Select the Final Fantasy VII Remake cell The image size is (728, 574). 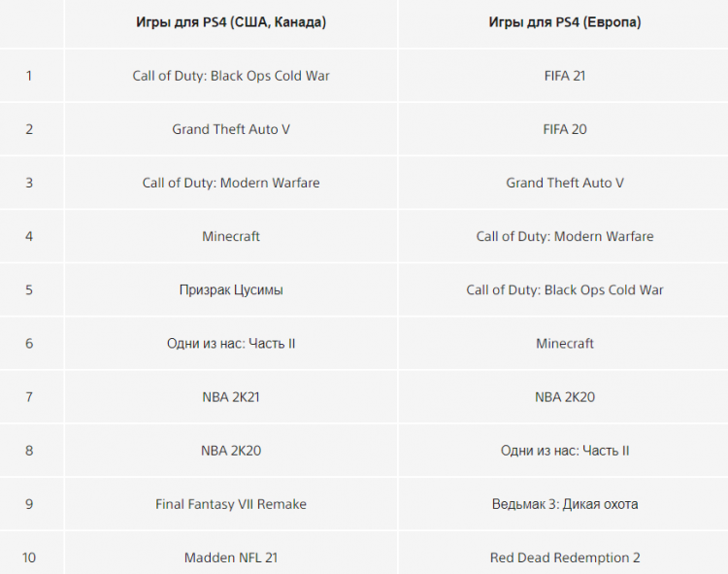[231, 504]
